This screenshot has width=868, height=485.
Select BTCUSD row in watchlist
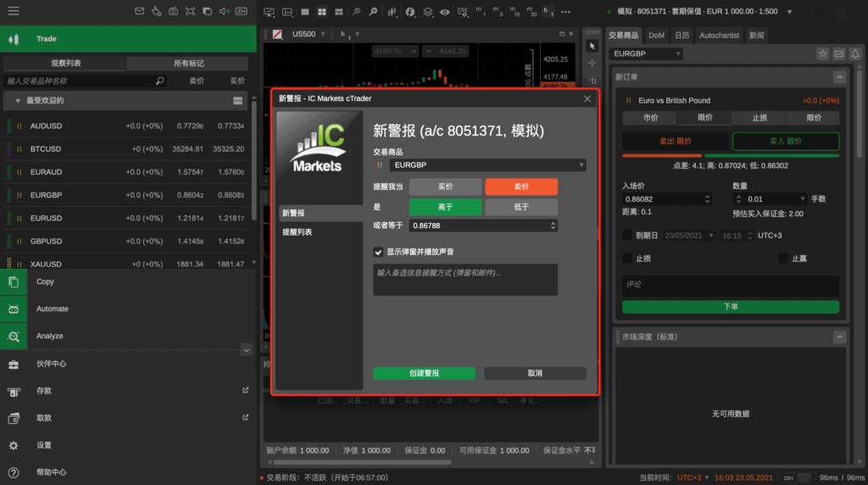(126, 149)
